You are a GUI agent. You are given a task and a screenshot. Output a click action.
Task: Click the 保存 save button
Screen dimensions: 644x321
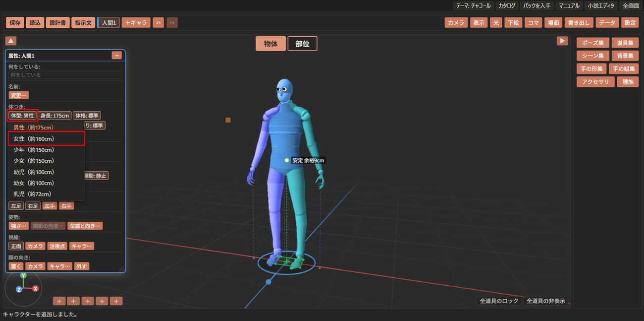pos(15,23)
